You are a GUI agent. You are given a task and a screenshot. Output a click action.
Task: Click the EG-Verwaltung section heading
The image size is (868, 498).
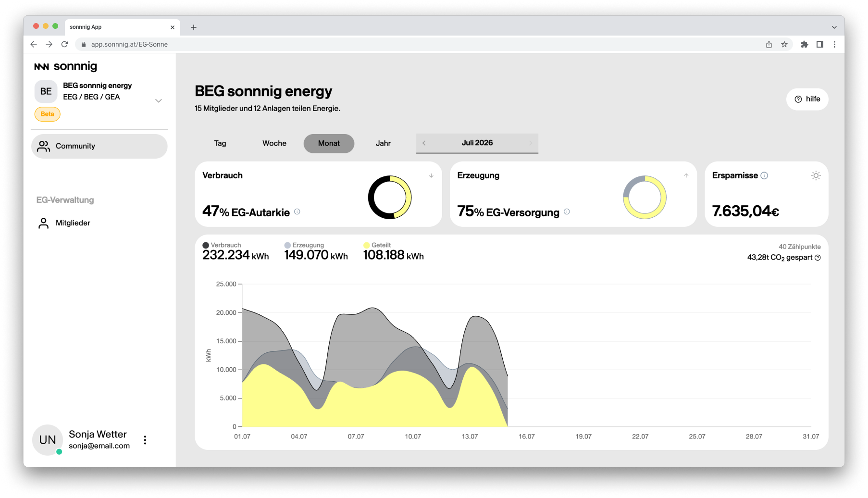(x=65, y=200)
